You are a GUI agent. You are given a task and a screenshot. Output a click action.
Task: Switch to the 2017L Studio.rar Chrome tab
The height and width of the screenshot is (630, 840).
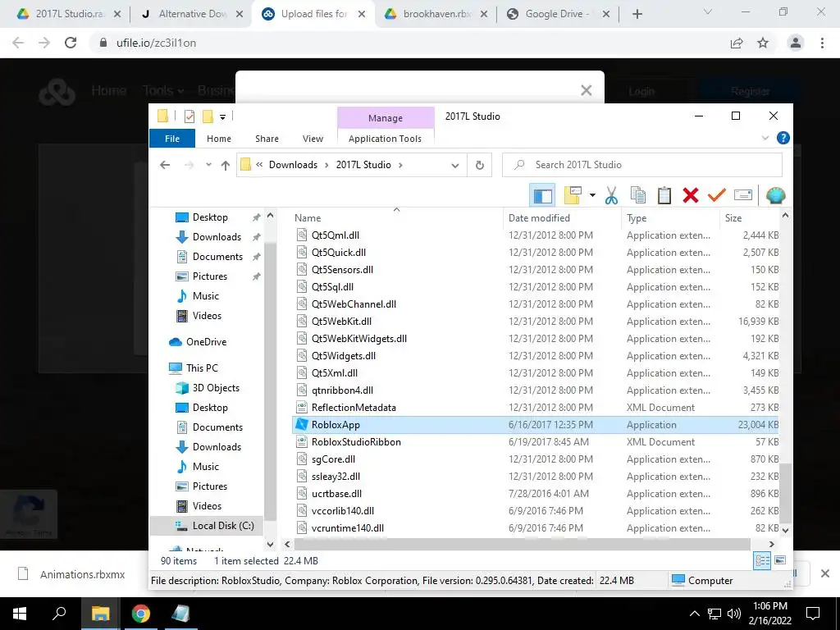point(70,14)
